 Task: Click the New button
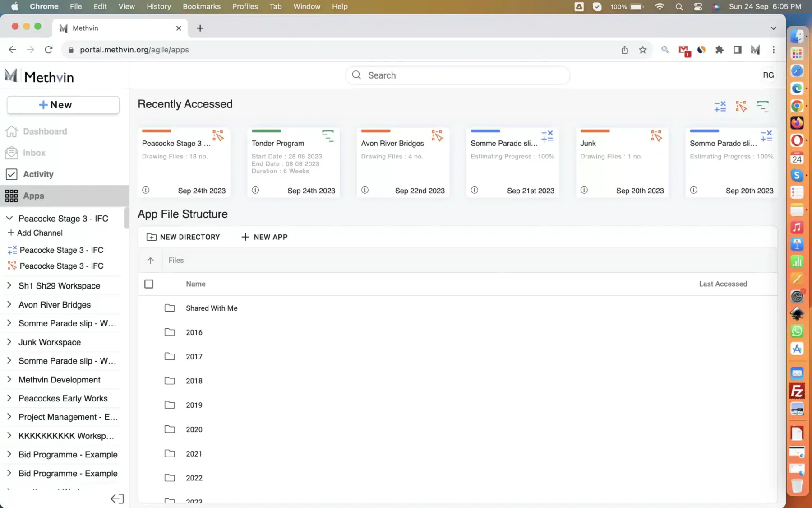click(63, 105)
